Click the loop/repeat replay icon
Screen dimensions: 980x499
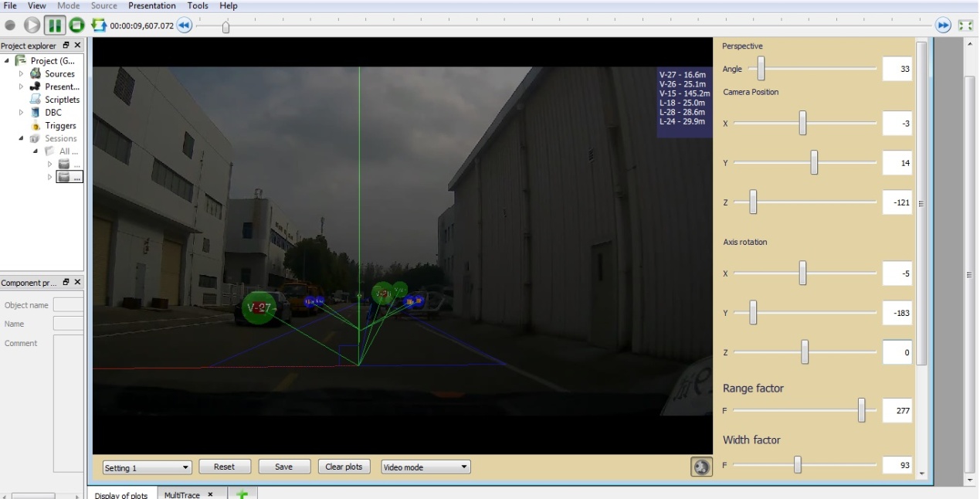click(x=99, y=25)
